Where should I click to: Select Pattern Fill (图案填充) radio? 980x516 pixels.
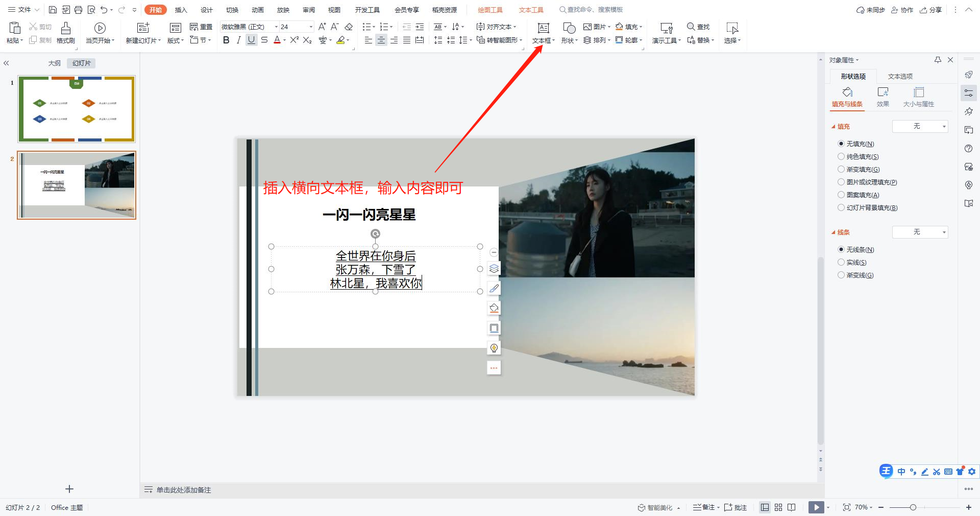[841, 195]
